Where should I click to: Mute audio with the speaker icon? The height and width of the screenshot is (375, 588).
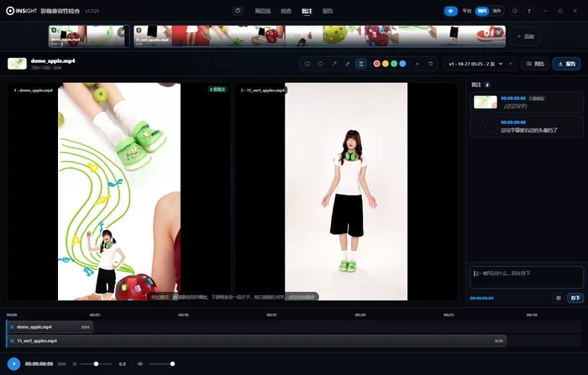(140, 364)
